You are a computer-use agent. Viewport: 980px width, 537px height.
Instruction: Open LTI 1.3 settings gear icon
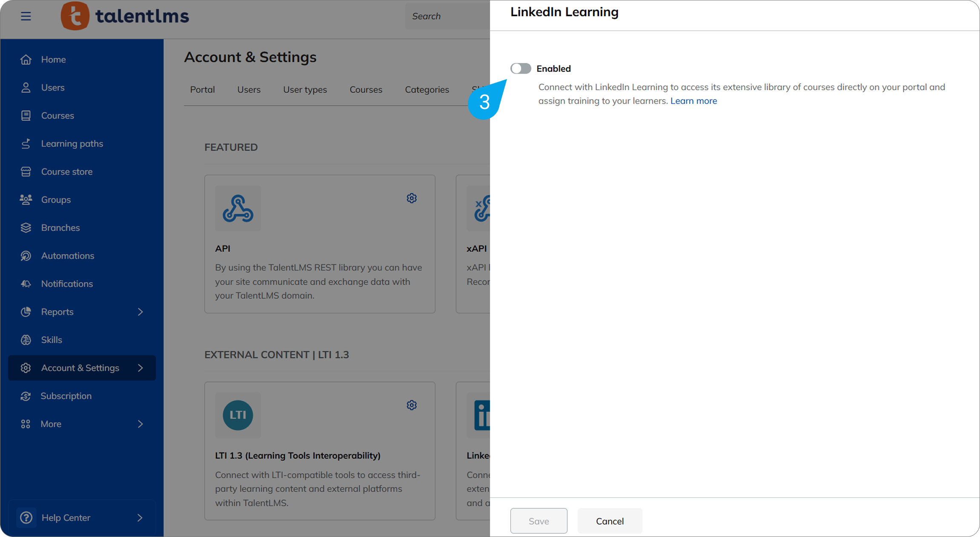pos(411,405)
